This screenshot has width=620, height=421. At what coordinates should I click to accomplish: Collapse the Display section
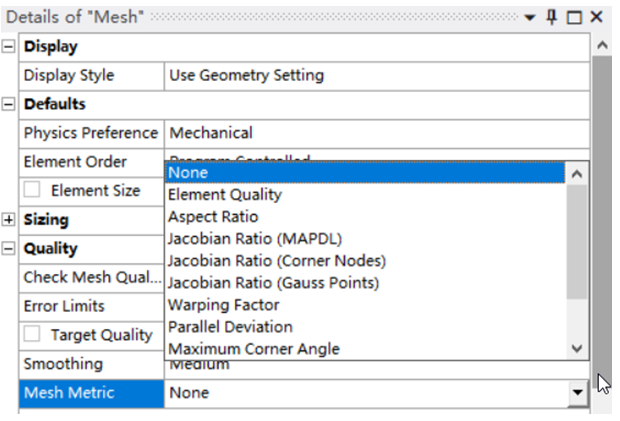coord(10,46)
